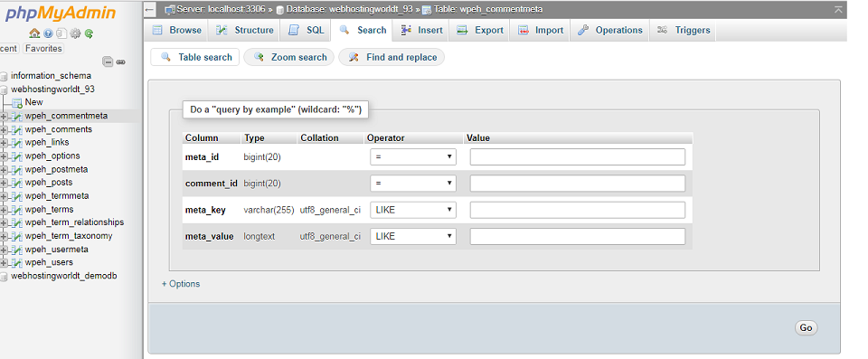Open the meta_value operator dropdown
This screenshot has width=868, height=359.
413,237
